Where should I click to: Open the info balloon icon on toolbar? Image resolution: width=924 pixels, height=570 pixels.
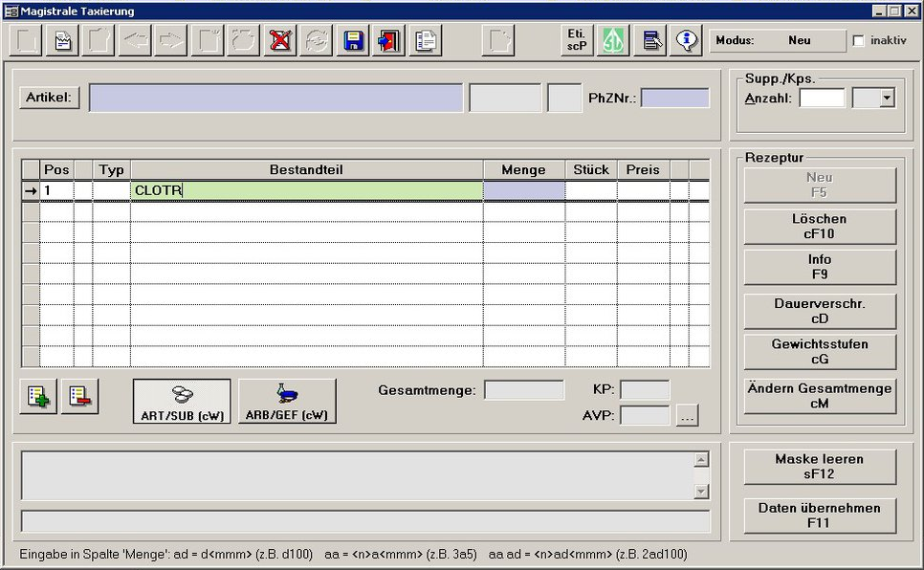[x=685, y=39]
